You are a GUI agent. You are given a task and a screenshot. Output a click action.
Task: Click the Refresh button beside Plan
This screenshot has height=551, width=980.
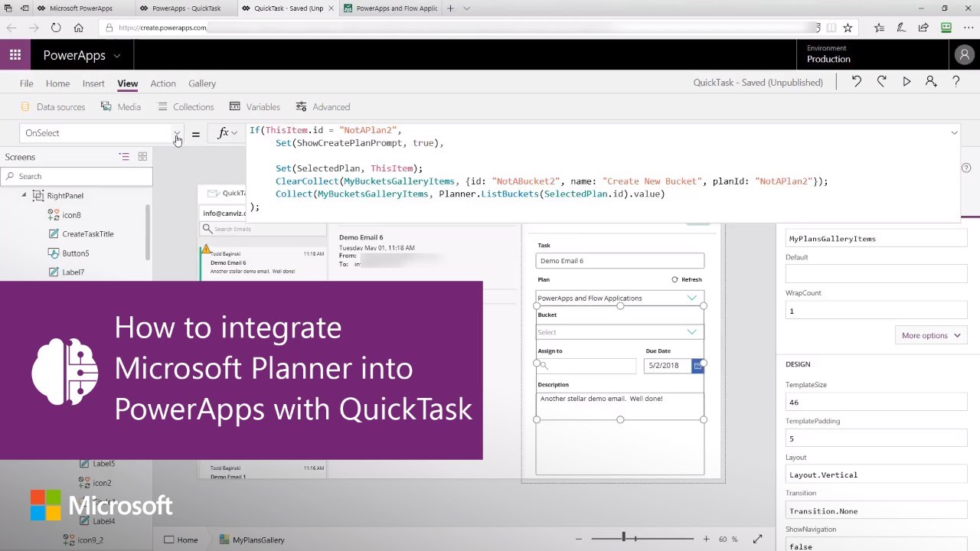(x=686, y=279)
